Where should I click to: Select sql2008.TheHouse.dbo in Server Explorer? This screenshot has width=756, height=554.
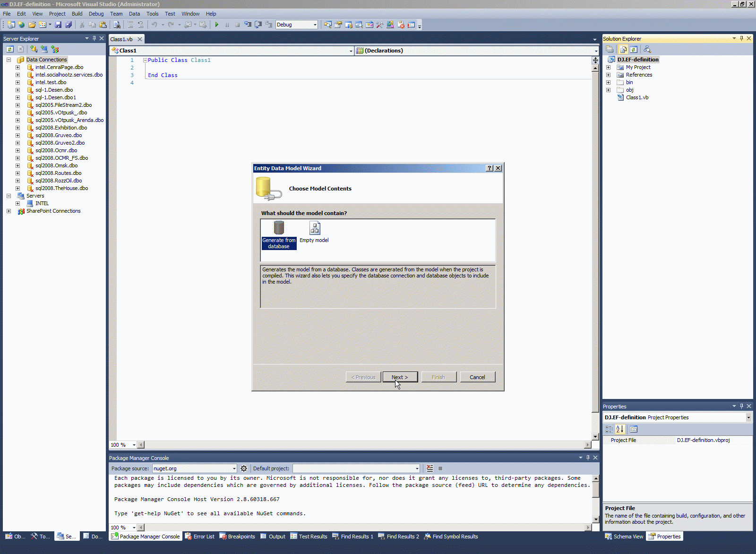pos(61,188)
